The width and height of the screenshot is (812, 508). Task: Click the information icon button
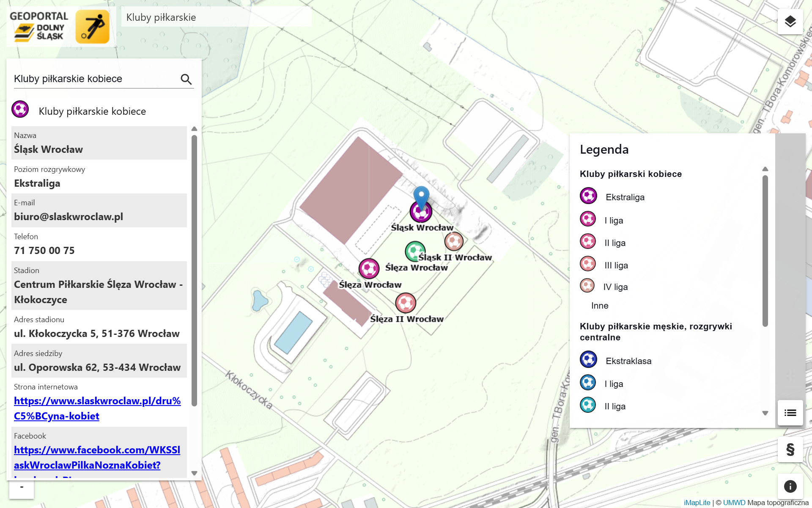click(790, 486)
